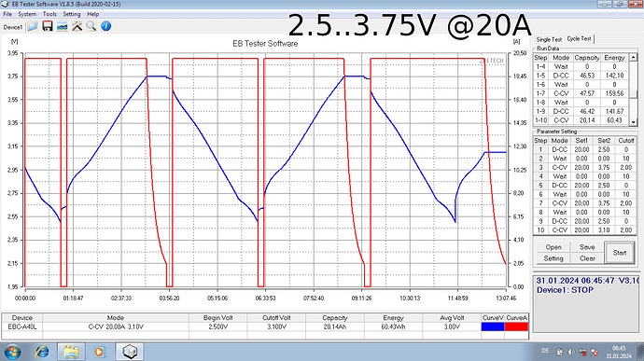This screenshot has width=644, height=361.
Task: Click the DE language indicator
Action: [545, 351]
